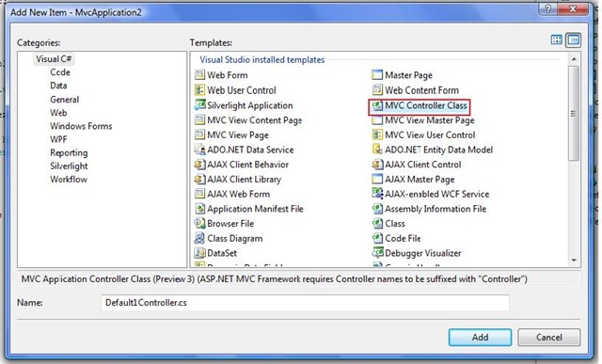Screen dimensions: 602x364
Task: Select the Windows Forms category
Action: coord(81,126)
